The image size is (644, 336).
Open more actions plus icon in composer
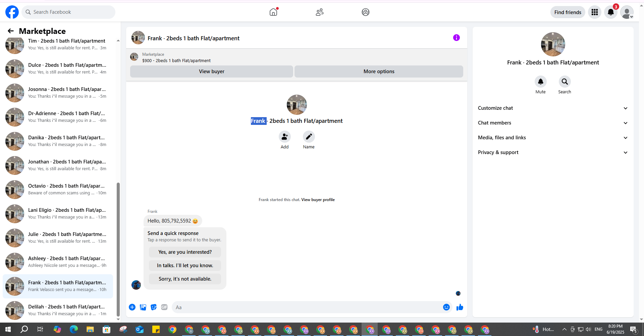click(x=132, y=307)
